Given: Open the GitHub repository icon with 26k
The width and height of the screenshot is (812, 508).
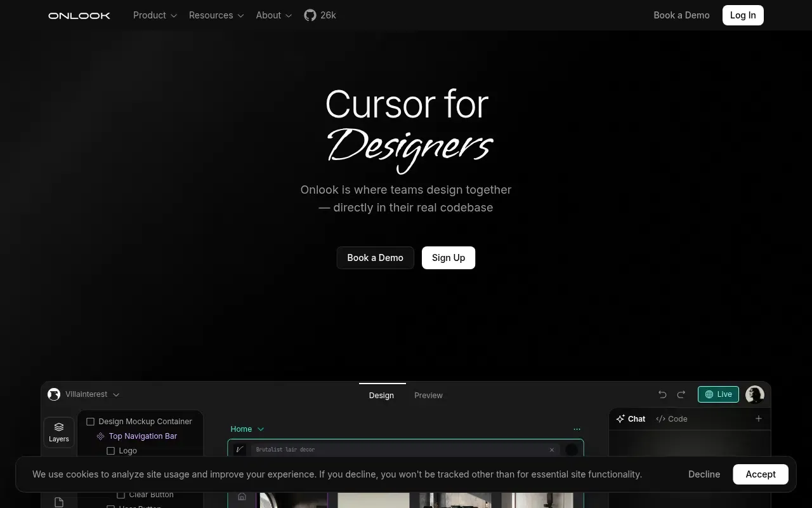Looking at the screenshot, I should point(320,15).
